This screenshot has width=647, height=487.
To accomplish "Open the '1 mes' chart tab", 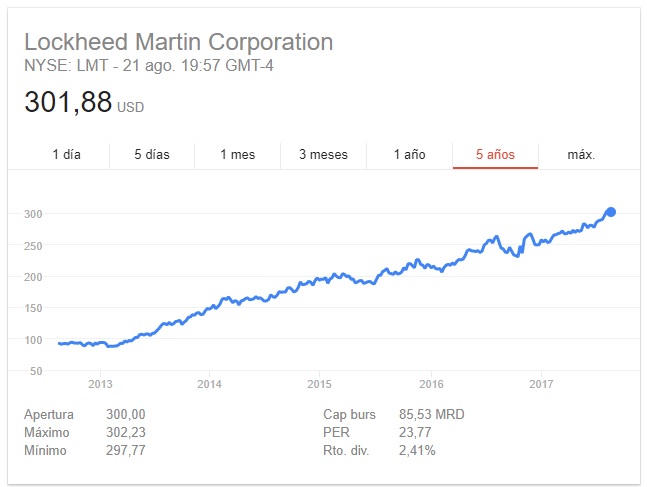I will pos(237,154).
